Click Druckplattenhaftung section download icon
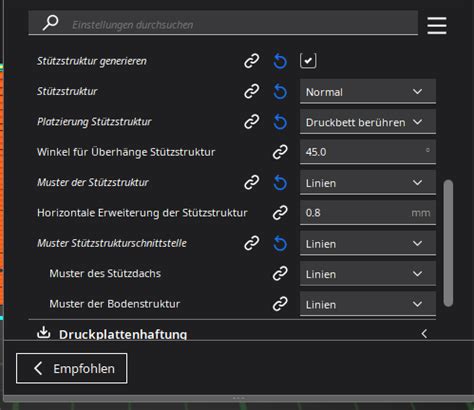 (44, 332)
